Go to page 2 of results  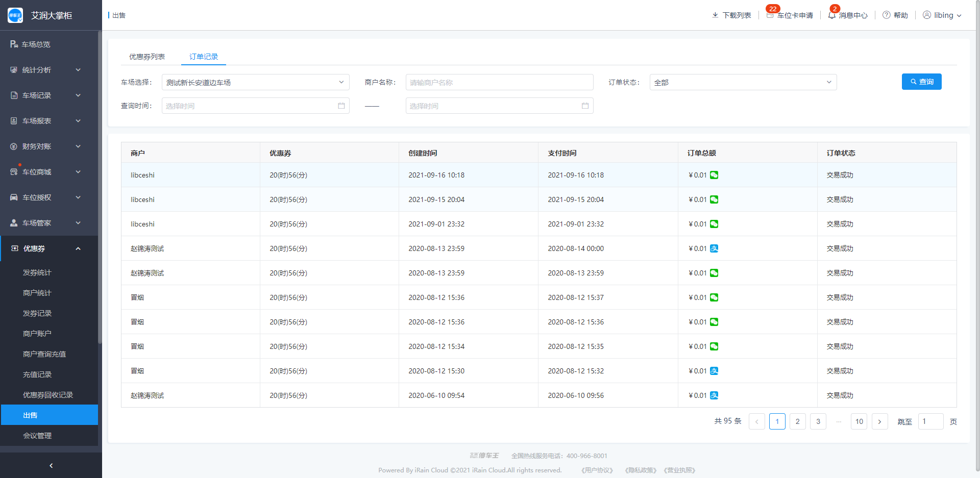click(x=797, y=421)
